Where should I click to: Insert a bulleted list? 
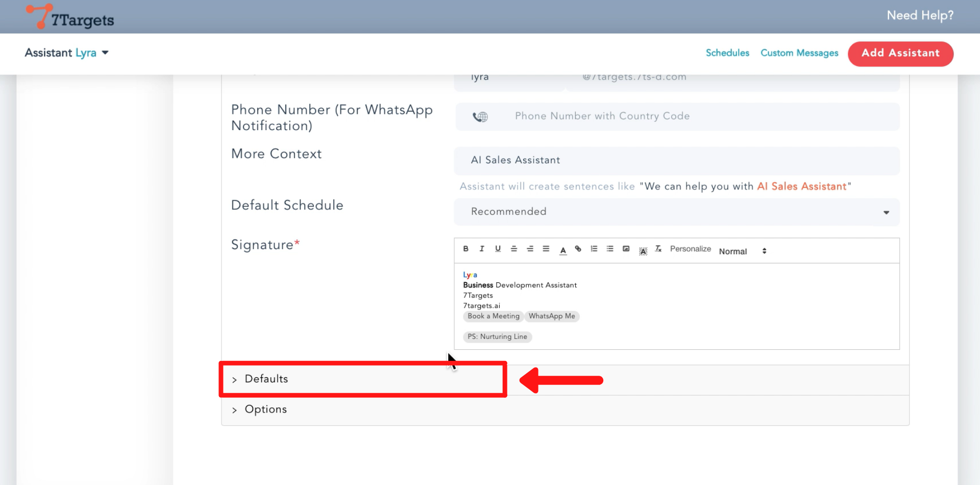point(610,249)
